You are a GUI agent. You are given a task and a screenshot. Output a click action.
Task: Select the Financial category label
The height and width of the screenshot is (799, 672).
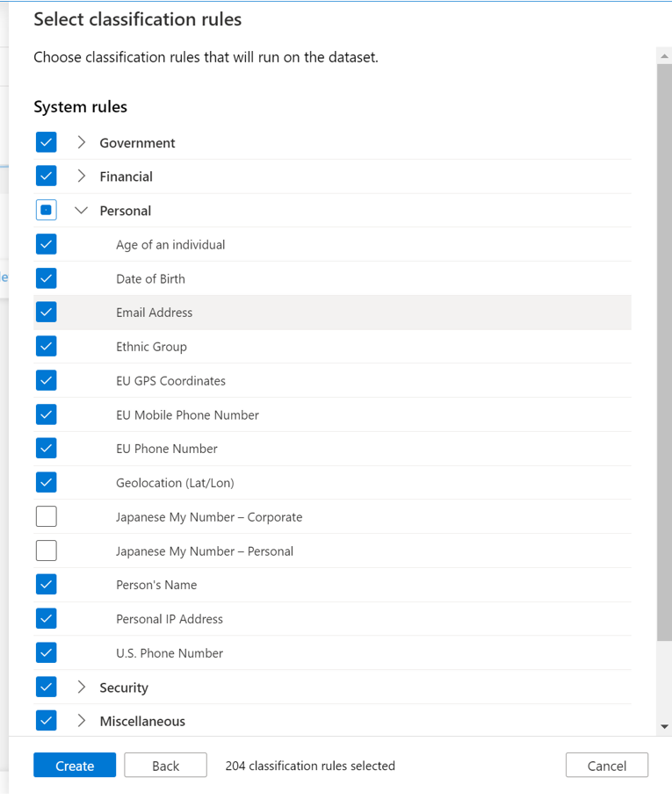pos(126,176)
